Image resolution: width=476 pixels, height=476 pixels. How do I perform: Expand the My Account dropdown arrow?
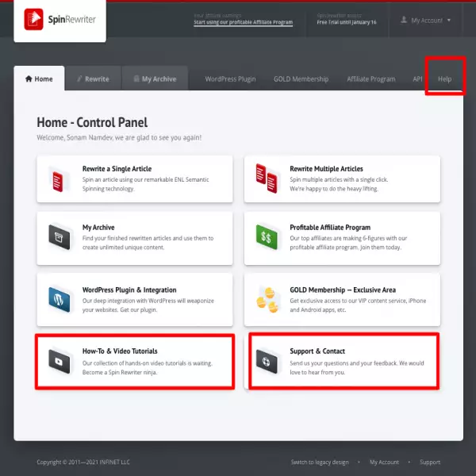coord(449,21)
